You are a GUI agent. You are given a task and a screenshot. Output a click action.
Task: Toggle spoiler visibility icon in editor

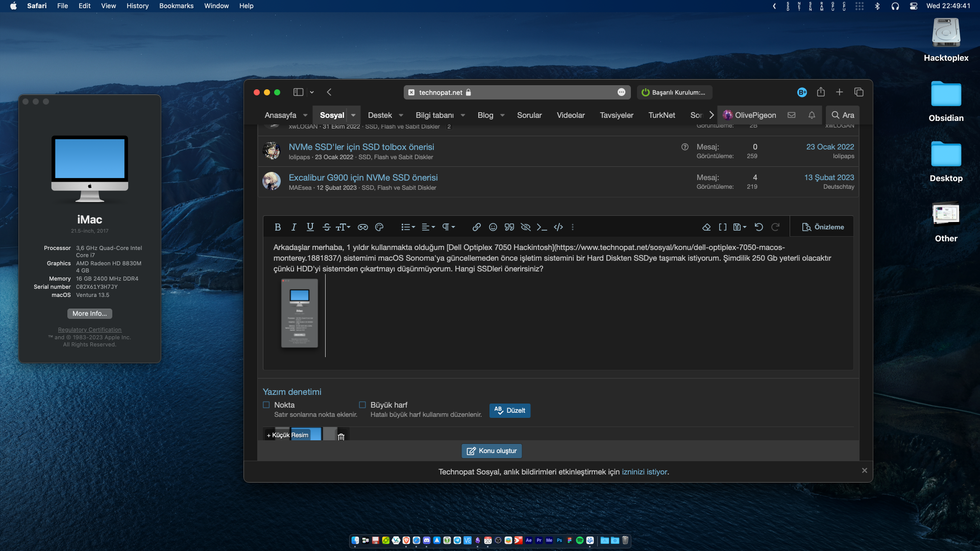[x=526, y=227]
